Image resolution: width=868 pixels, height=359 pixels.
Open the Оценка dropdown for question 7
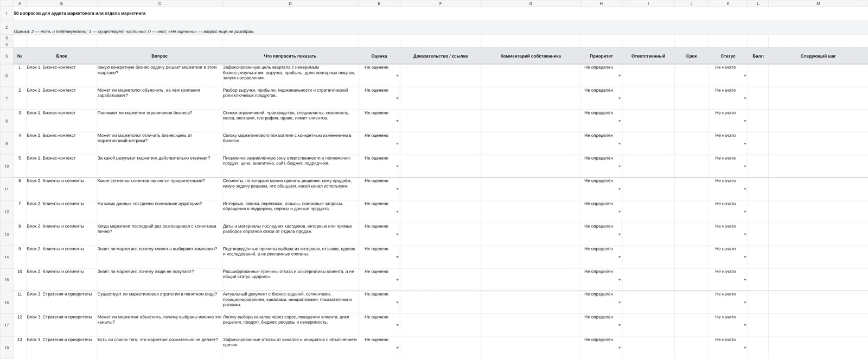point(397,212)
